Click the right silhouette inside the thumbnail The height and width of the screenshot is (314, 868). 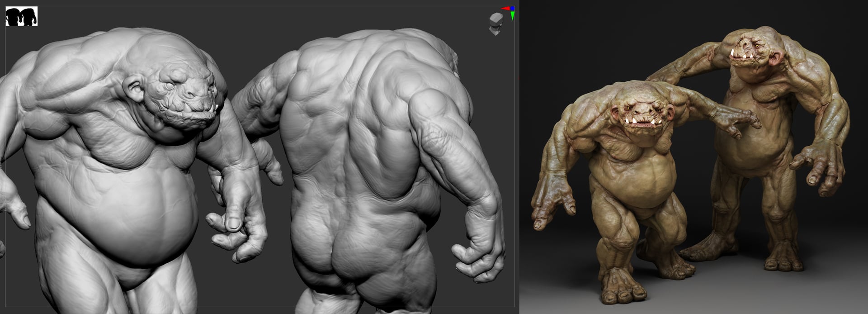click(28, 17)
